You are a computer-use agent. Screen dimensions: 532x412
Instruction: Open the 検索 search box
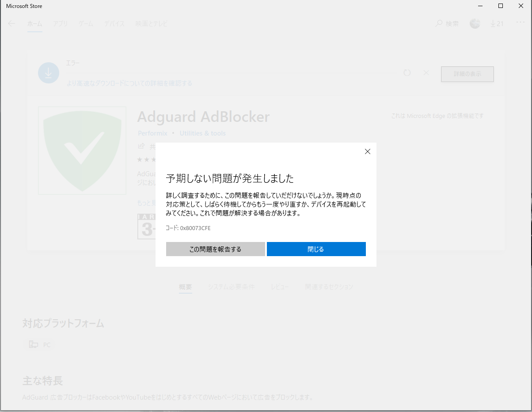click(447, 24)
